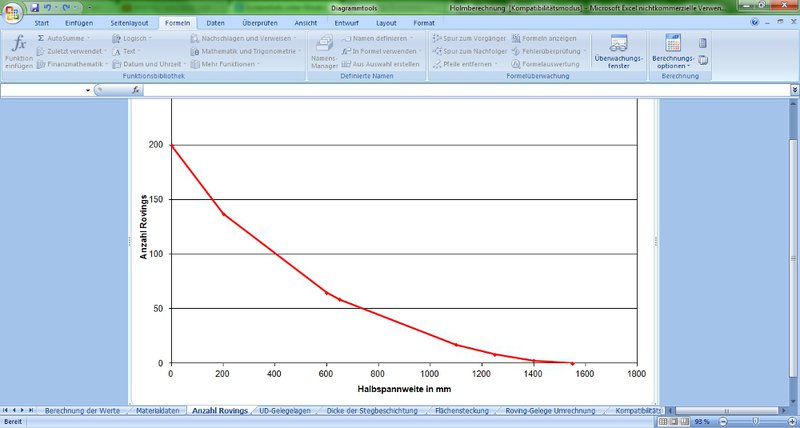The height and width of the screenshot is (428, 800).
Task: Expand the Name Box dropdown arrow
Action: 88,90
